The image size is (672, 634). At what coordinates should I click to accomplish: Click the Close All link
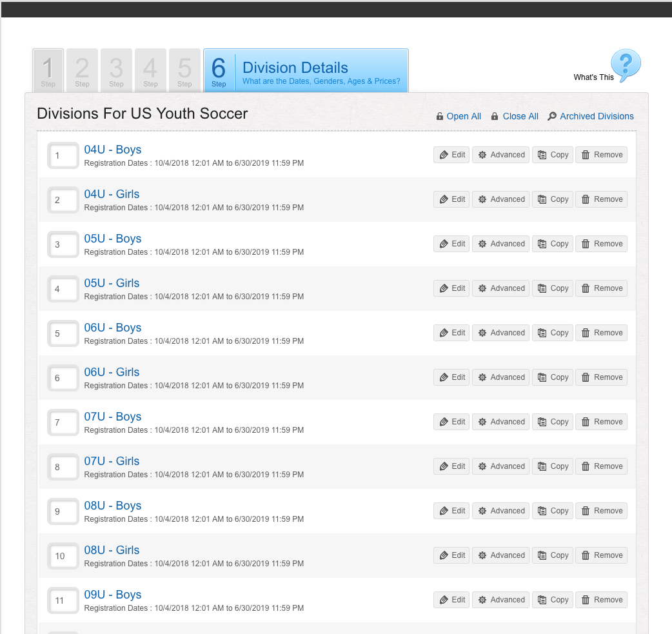(520, 116)
